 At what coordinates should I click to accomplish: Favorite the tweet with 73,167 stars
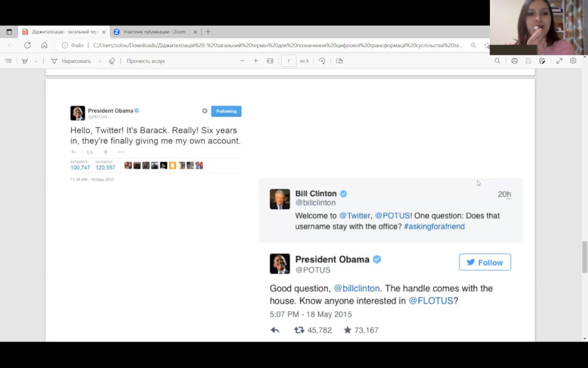(347, 330)
